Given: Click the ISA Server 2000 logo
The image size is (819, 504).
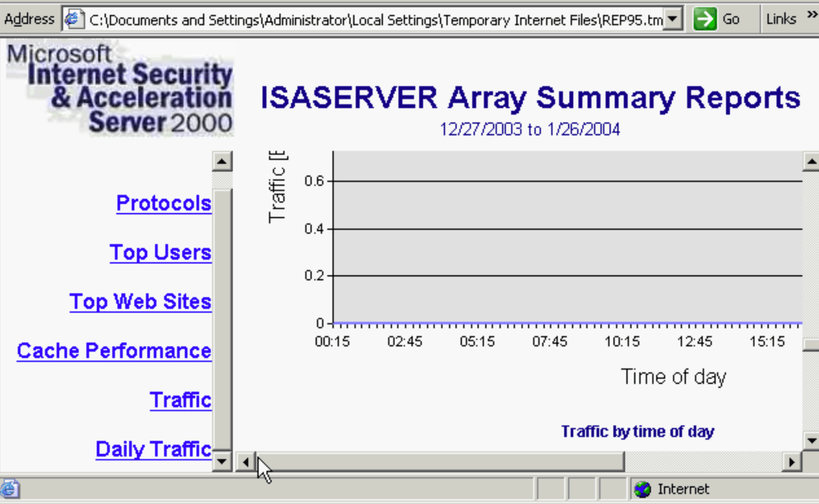Looking at the screenshot, I should 119,89.
